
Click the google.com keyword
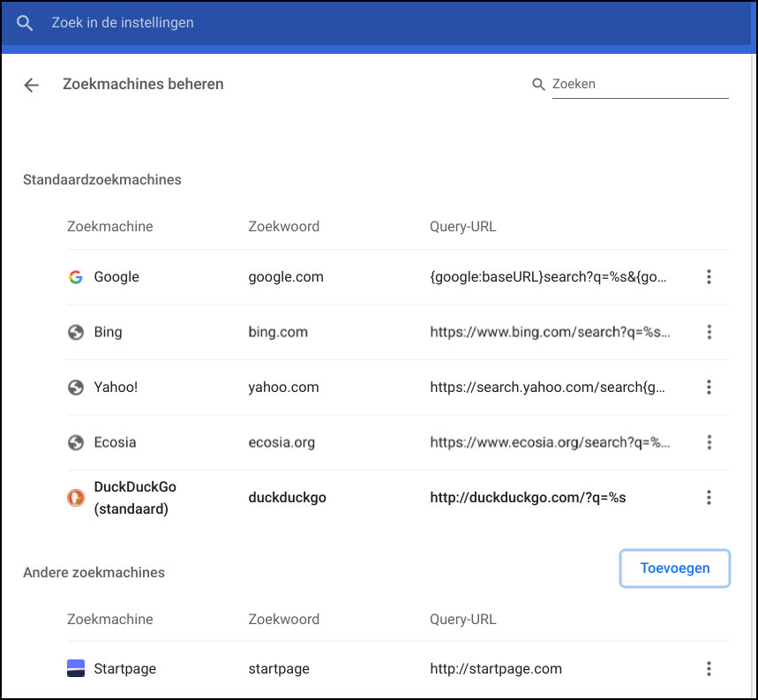pos(286,277)
